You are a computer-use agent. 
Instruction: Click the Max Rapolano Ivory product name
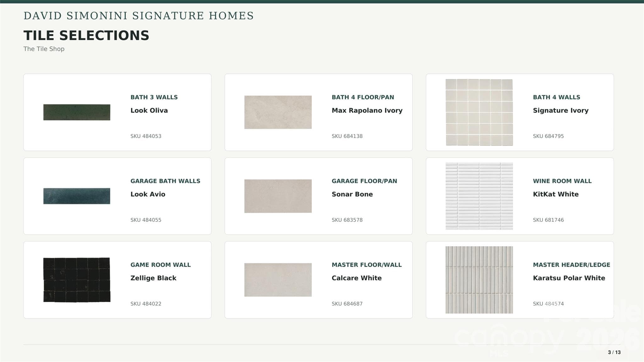[367, 110]
